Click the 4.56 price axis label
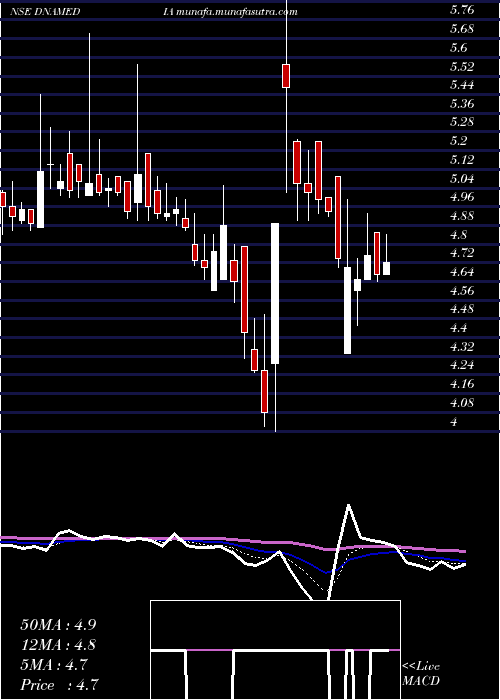 462,291
